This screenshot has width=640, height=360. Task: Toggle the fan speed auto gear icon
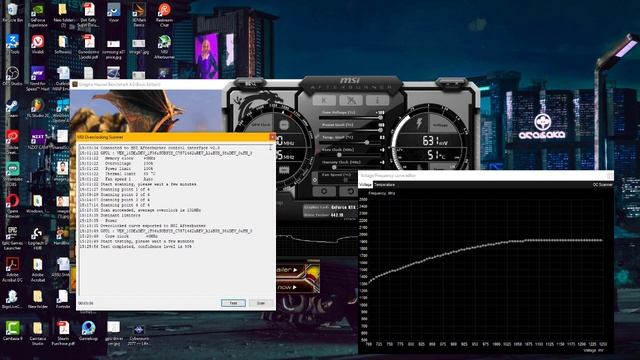(x=315, y=179)
